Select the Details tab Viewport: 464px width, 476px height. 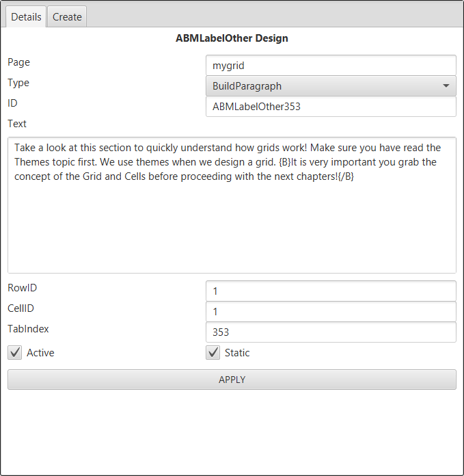tap(26, 16)
